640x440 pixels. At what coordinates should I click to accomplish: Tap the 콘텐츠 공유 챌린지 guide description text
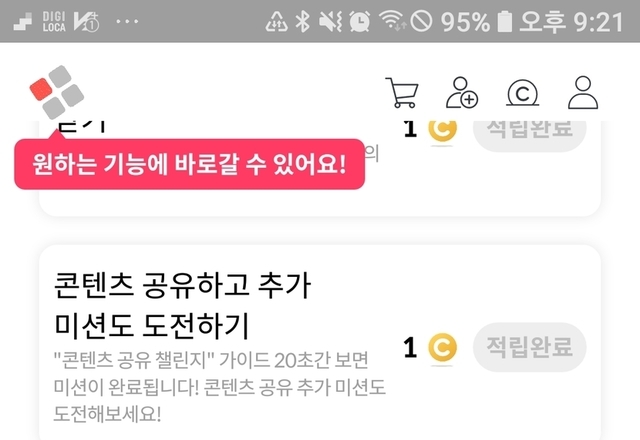pyautogui.click(x=220, y=387)
